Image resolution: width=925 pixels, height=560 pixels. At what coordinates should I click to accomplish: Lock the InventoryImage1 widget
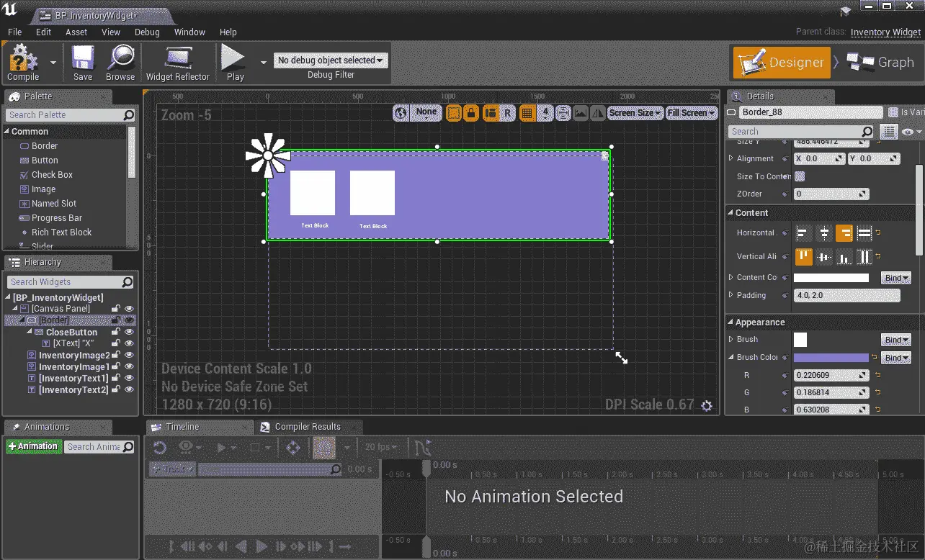(x=115, y=367)
